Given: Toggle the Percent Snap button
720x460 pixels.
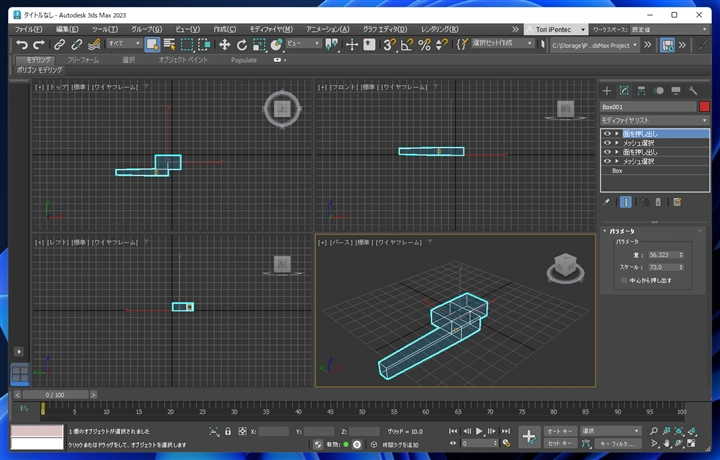Looking at the screenshot, I should tap(424, 45).
